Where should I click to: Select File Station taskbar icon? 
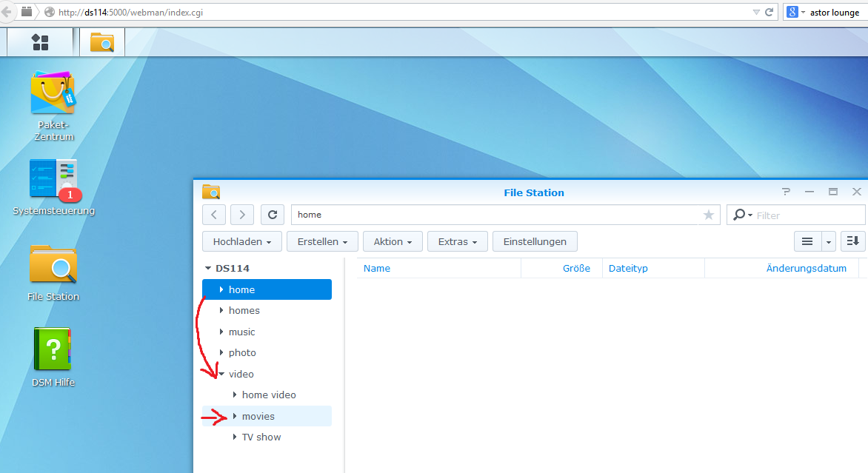point(102,42)
